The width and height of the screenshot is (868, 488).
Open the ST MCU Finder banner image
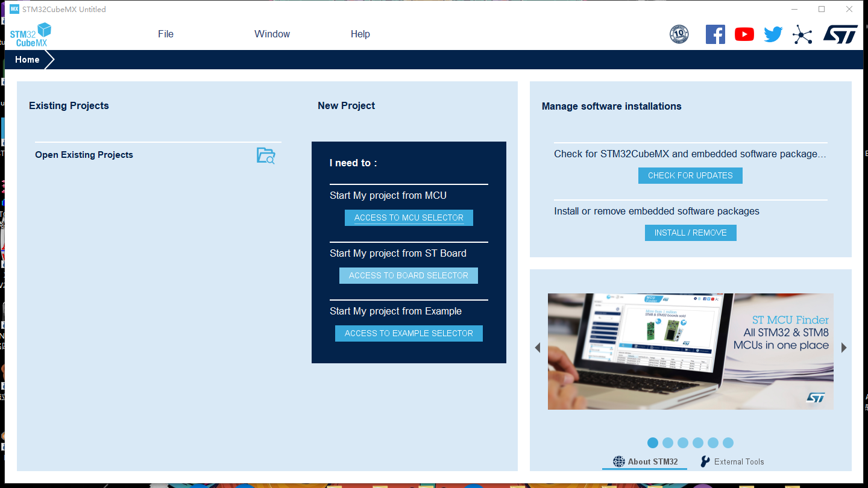coord(691,351)
